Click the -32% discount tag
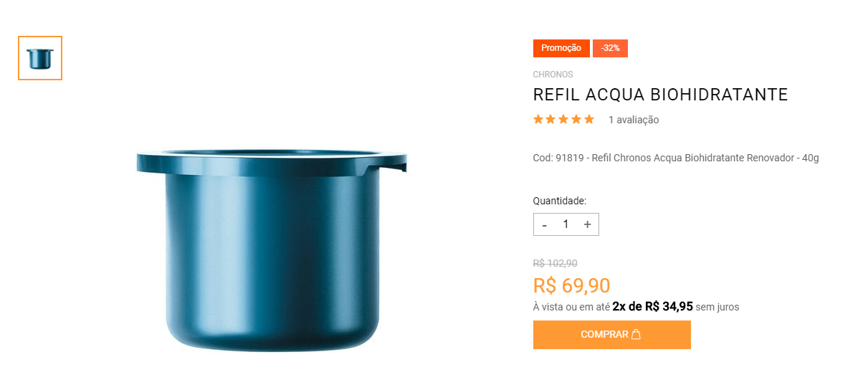 (610, 48)
